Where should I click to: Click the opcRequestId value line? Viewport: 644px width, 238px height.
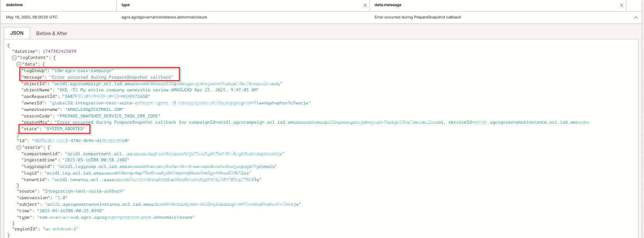point(106,97)
